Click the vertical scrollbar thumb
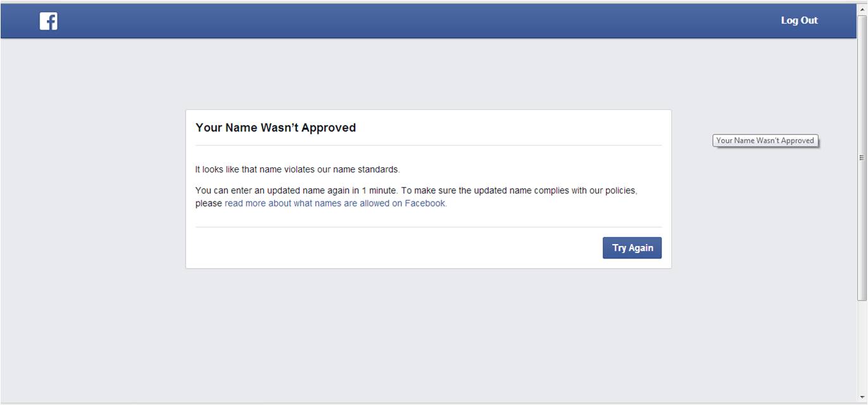The height and width of the screenshot is (405, 868). 862,157
